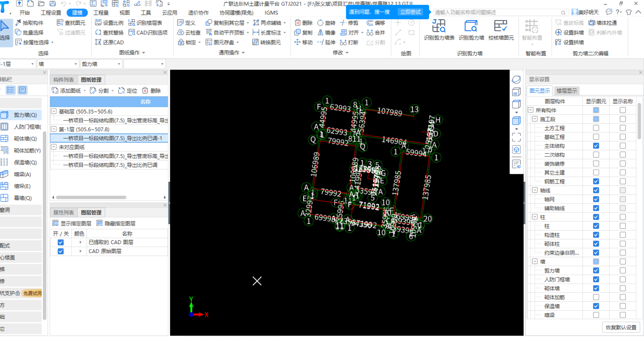Click the drawing list horizontal scrollbar
Viewport: 644px width, 337px height.
pos(91,197)
